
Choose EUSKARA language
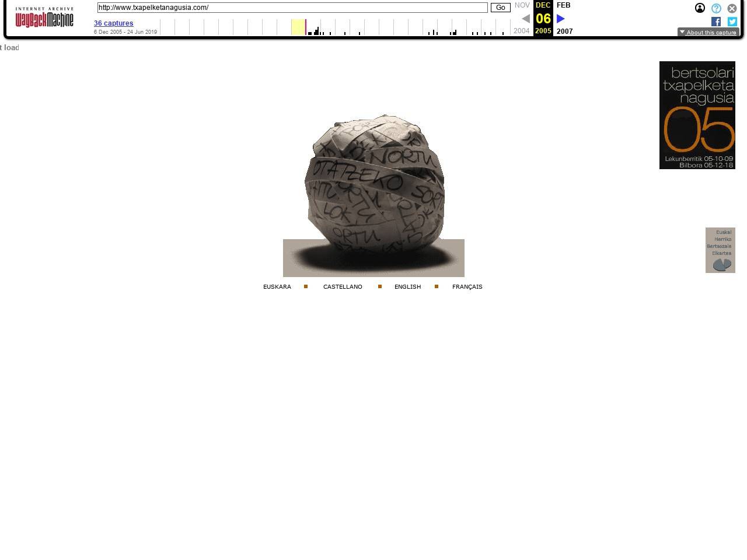[x=277, y=287]
